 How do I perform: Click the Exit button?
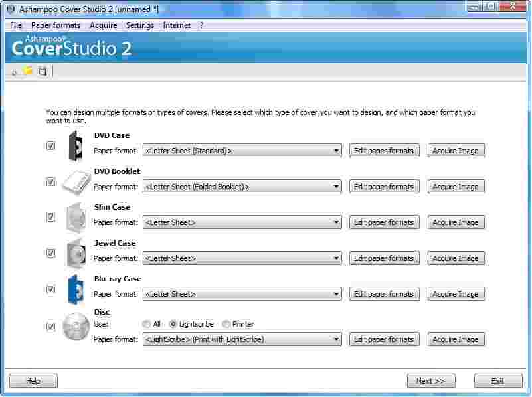point(497,380)
